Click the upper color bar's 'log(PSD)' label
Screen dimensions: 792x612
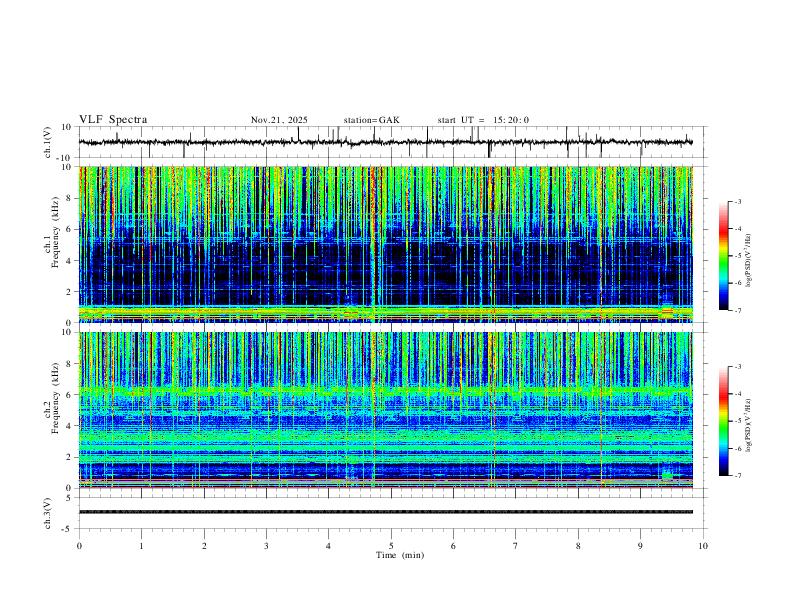tap(748, 260)
